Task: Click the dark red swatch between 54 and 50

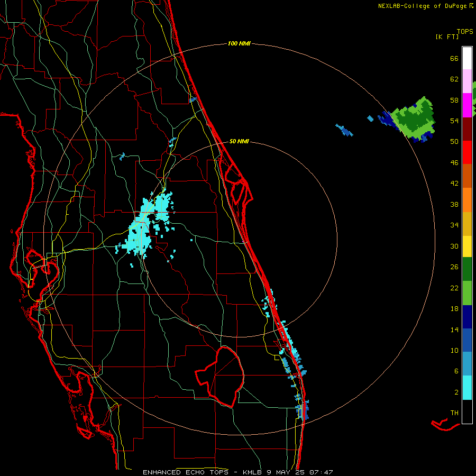Action: tap(467, 129)
